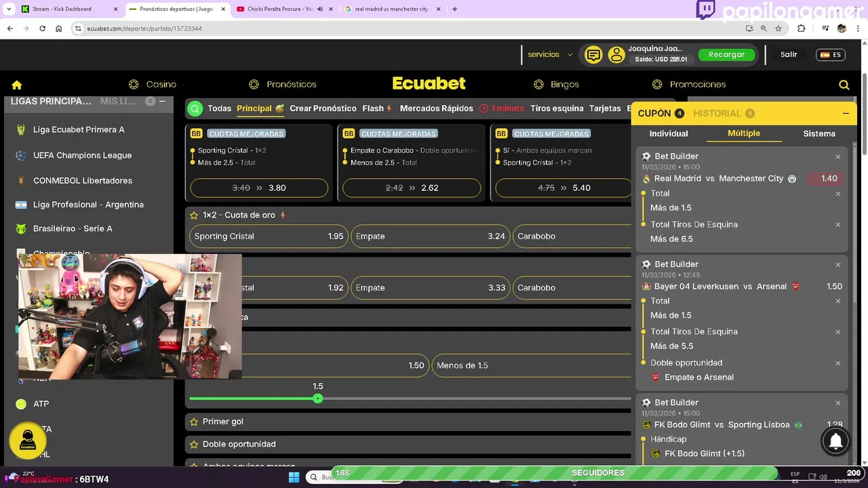Viewport: 868px width, 488px height.
Task: Select the boosted 3.80 odds button
Action: pos(259,188)
